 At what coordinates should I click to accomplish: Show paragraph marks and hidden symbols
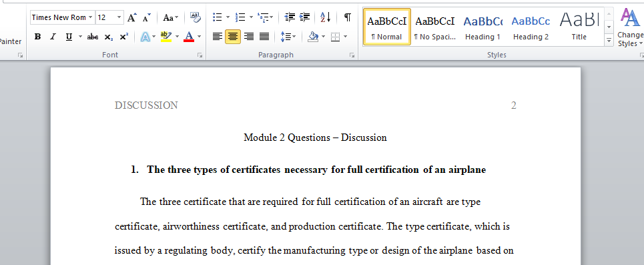point(348,17)
